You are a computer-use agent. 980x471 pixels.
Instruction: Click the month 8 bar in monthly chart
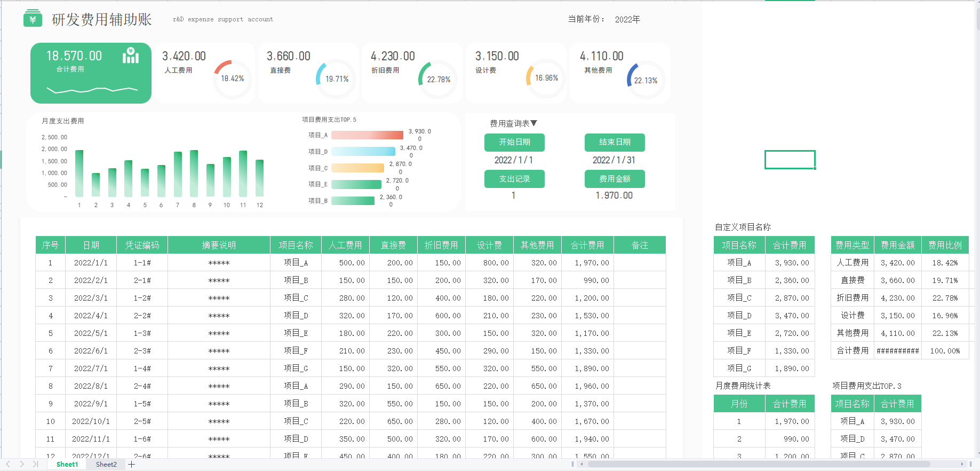point(194,174)
